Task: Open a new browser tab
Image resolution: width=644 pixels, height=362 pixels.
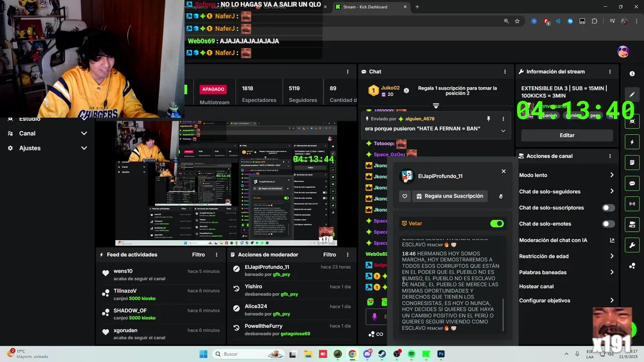Action: coord(417,7)
